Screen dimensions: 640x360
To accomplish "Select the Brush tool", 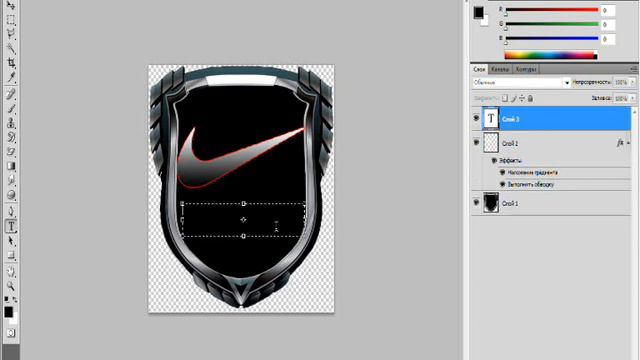I will [x=11, y=109].
